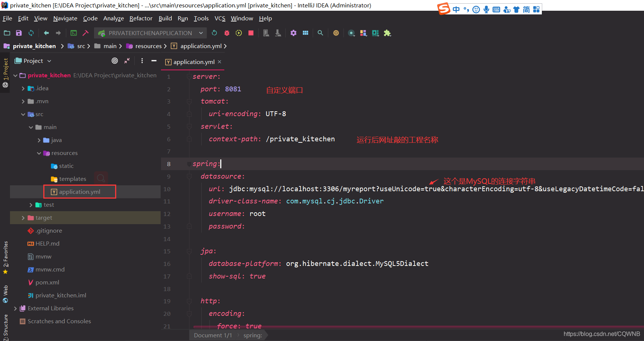This screenshot has width=644, height=341.
Task: Click the context-path line in editor
Action: pos(272,139)
